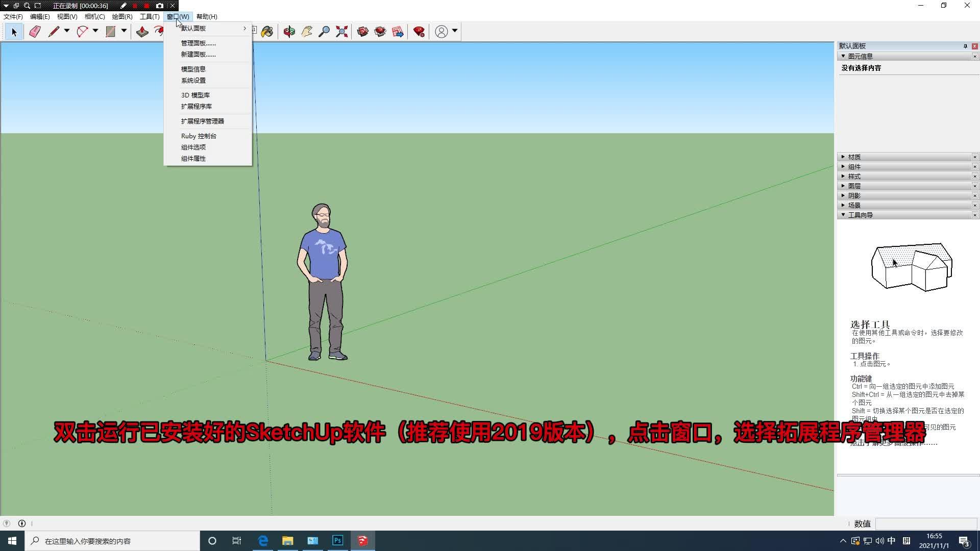Expand the 阴影 panel

[843, 195]
